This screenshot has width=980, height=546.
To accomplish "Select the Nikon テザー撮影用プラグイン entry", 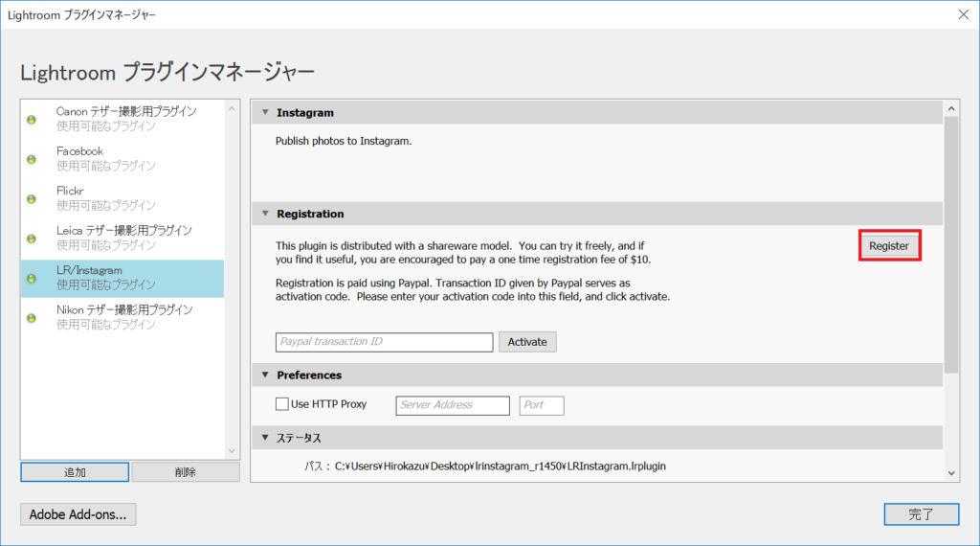I will (x=122, y=317).
